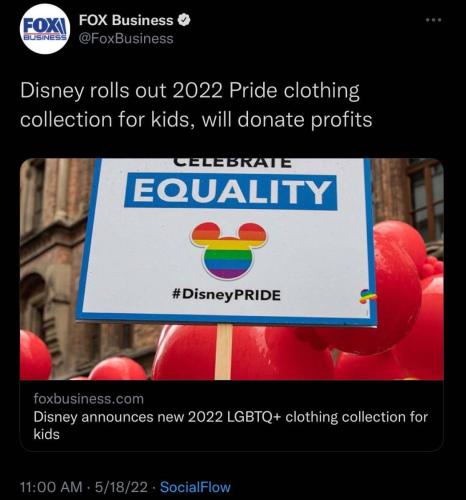The width and height of the screenshot is (466, 500).
Task: Open the three-dot more options menu
Action: [x=434, y=20]
